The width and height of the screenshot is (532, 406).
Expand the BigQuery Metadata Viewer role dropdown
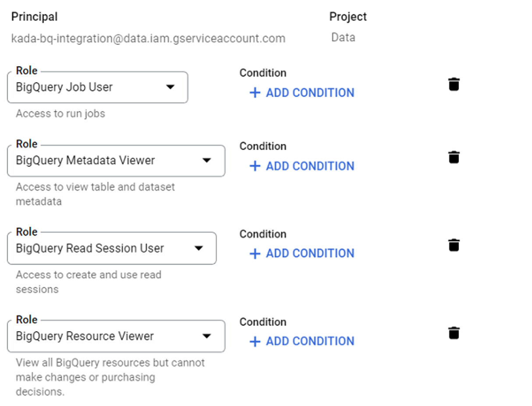click(x=207, y=161)
